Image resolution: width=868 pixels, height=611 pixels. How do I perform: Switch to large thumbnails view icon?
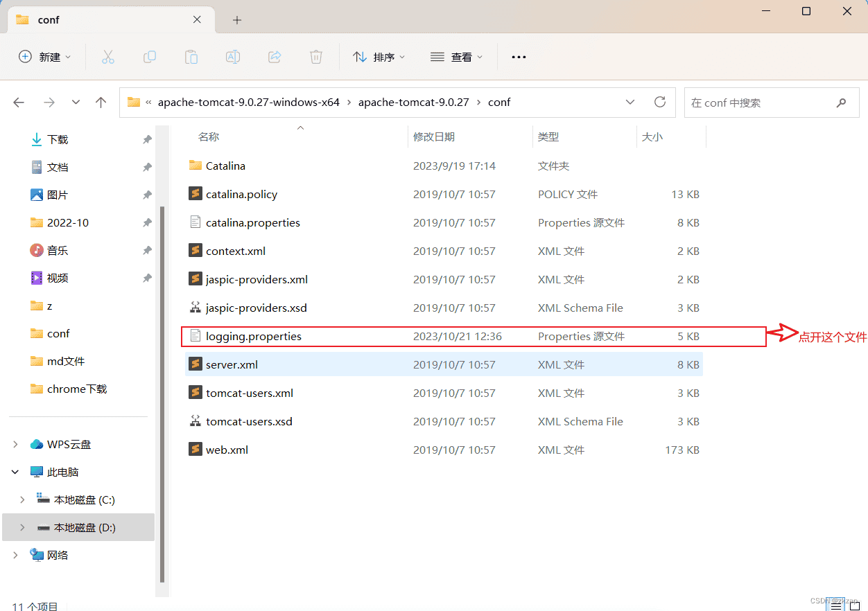[853, 605]
